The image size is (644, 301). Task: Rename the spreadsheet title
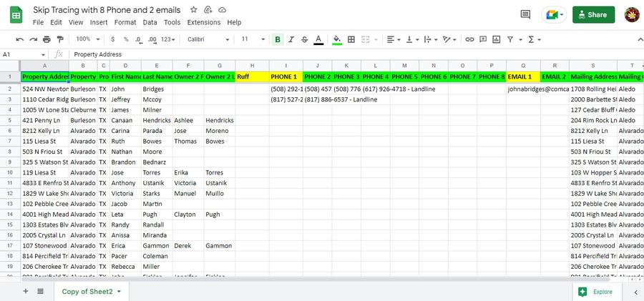(107, 10)
